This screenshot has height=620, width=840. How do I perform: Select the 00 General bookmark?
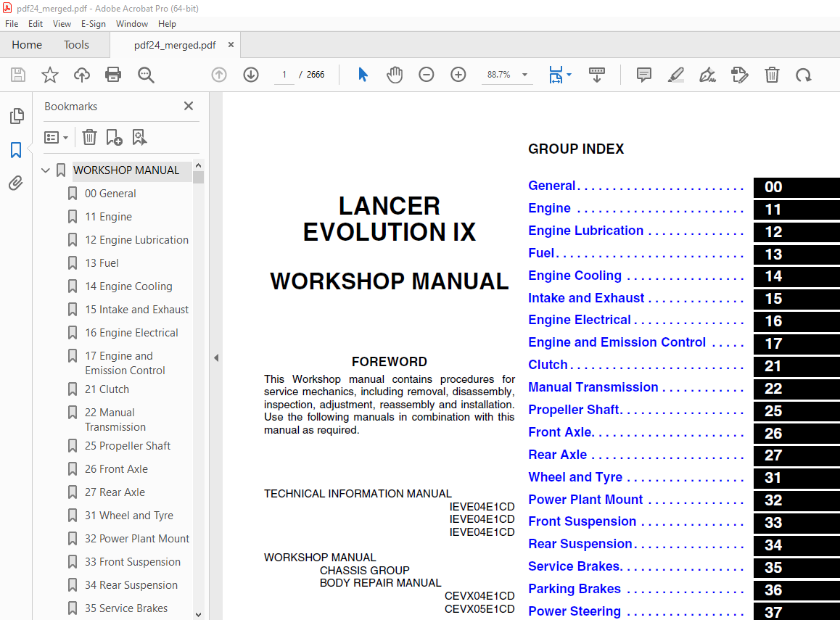tap(110, 194)
